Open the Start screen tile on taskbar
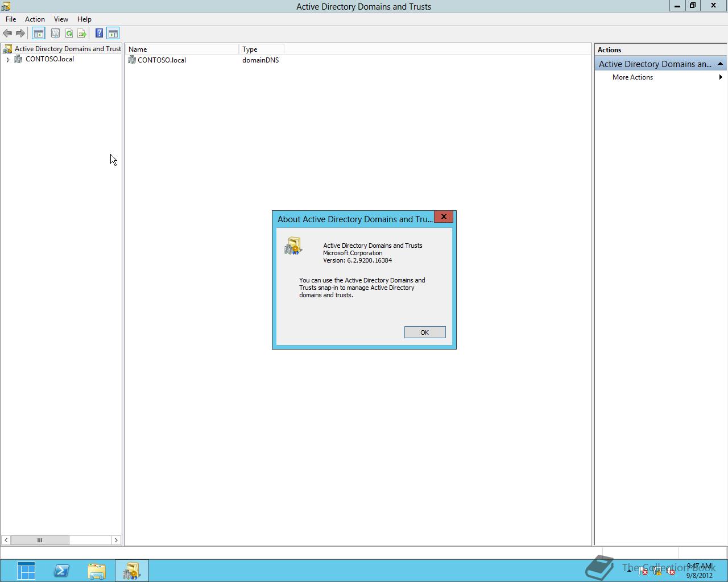 26,571
